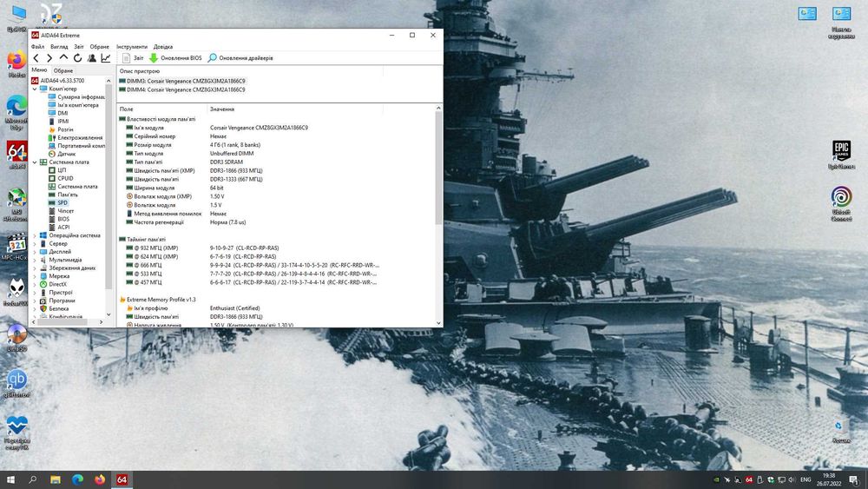Open the Файл menu
Image resolution: width=868 pixels, height=489 pixels.
(37, 47)
